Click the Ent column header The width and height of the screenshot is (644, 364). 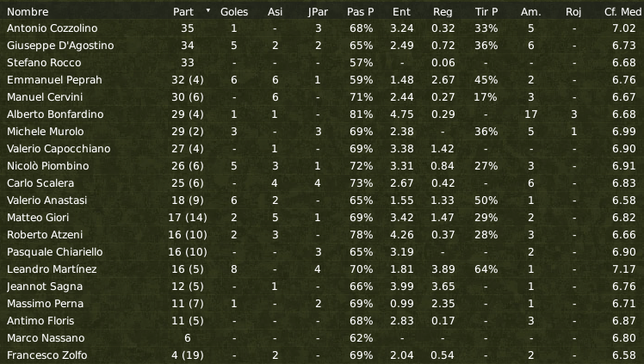pos(401,12)
